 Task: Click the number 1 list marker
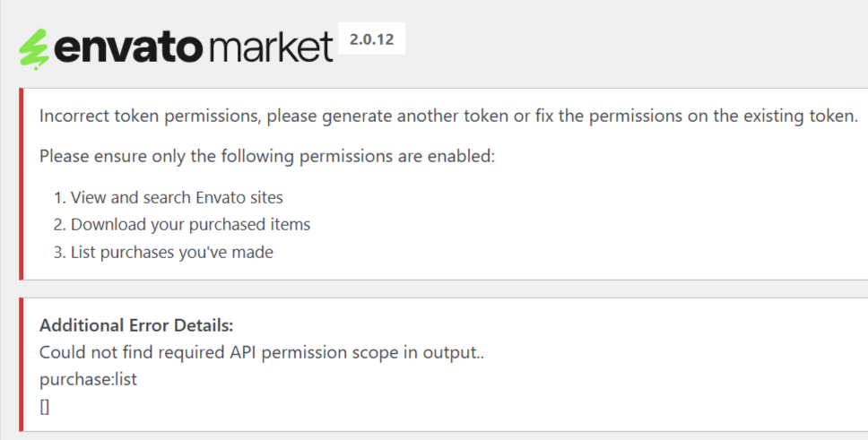coord(60,197)
